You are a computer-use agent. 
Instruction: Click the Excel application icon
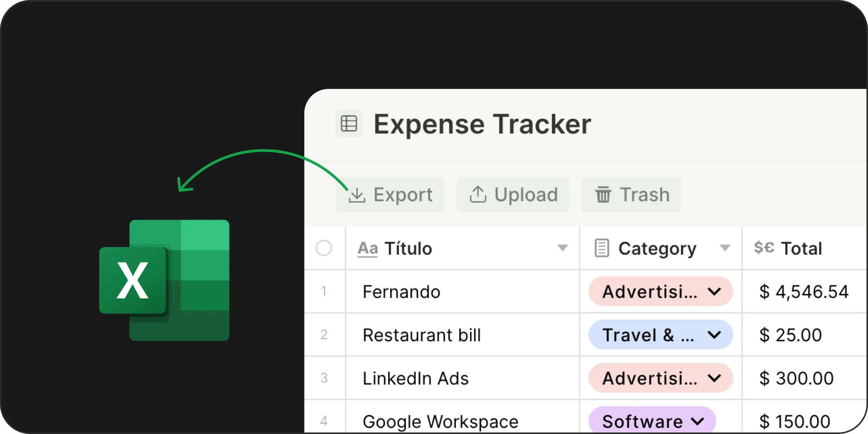(164, 279)
